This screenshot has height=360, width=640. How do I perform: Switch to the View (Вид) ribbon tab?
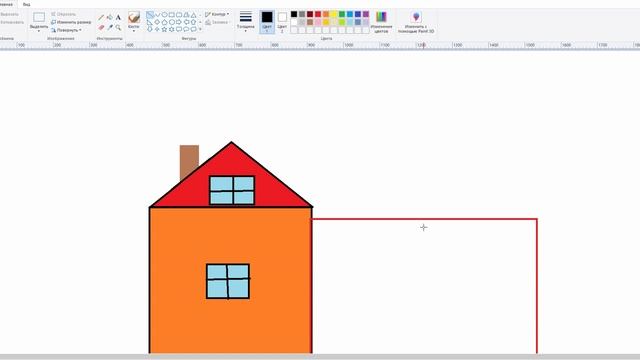point(27,4)
